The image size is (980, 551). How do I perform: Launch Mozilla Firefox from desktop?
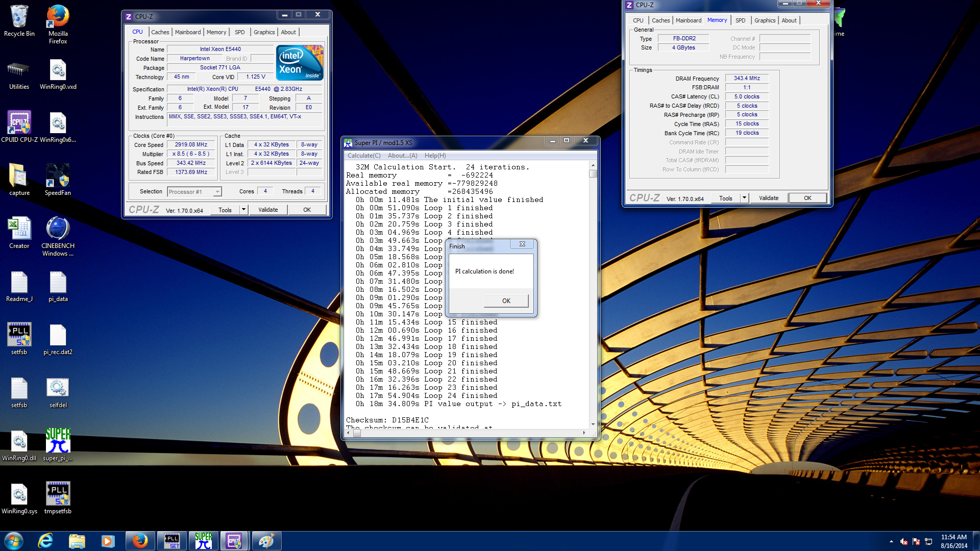pos(58,23)
